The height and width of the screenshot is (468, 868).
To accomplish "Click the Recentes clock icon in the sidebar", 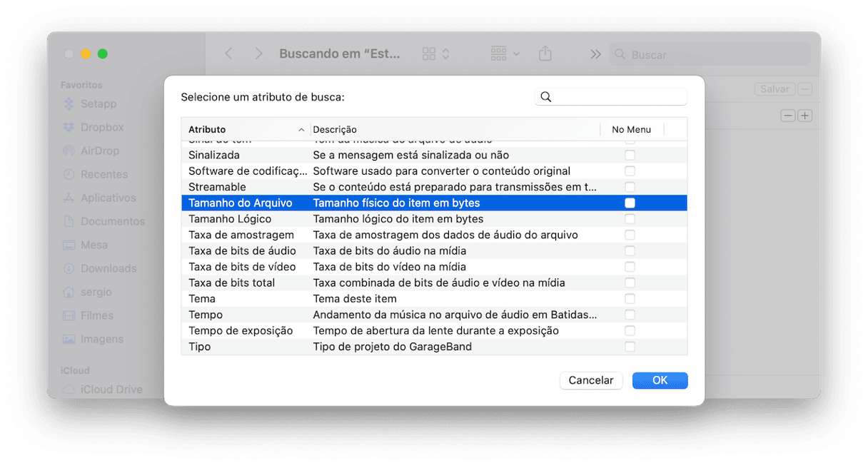I will coord(69,175).
